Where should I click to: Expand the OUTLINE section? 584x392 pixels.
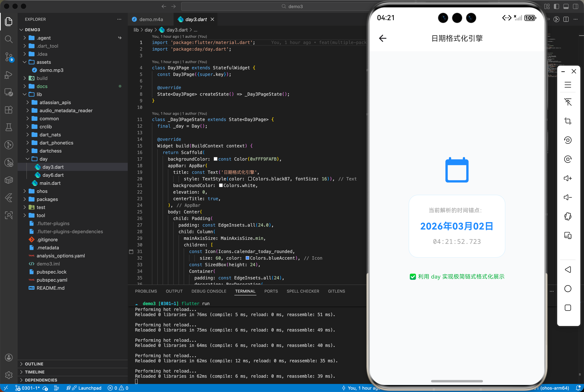pos(34,364)
